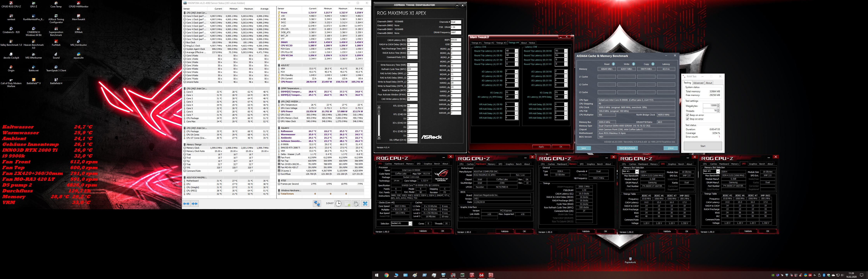Toggle the Beep on error checkbox
This screenshot has height=279, width=868.
687,115
